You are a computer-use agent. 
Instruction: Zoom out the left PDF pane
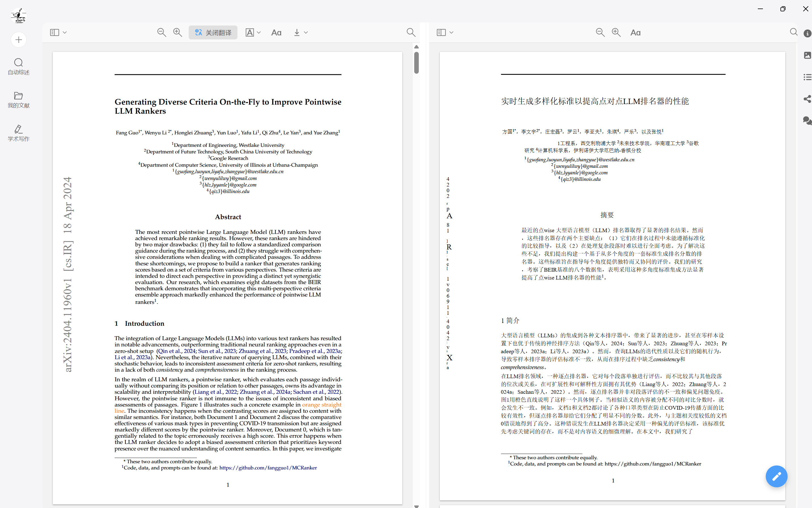coord(161,33)
